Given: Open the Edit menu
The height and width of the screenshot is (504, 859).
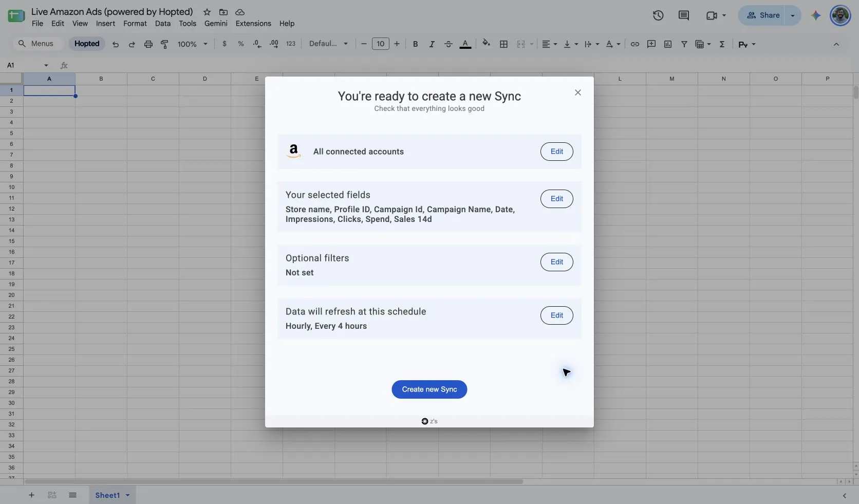Looking at the screenshot, I should click(58, 24).
